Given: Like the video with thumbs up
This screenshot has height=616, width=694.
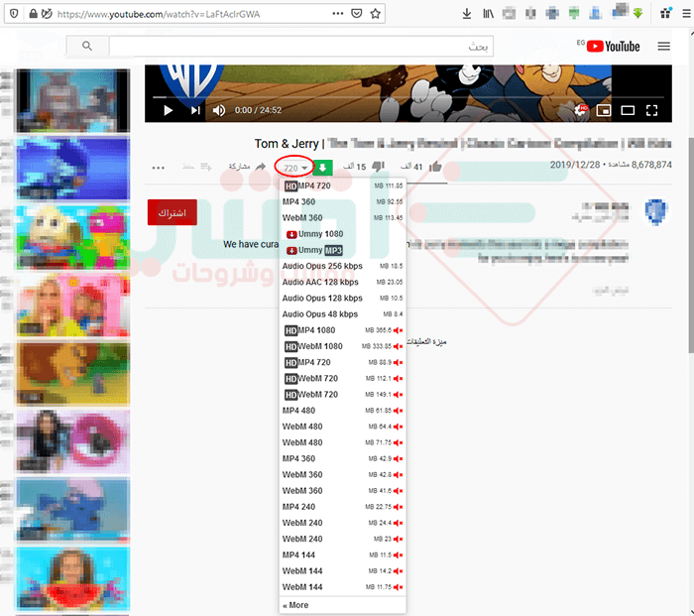Looking at the screenshot, I should [x=435, y=167].
